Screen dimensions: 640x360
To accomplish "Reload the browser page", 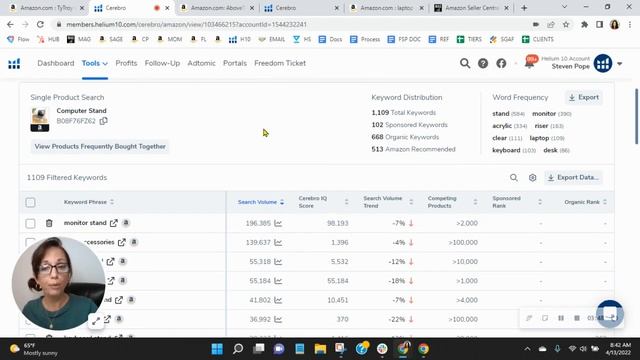I will click(40, 24).
